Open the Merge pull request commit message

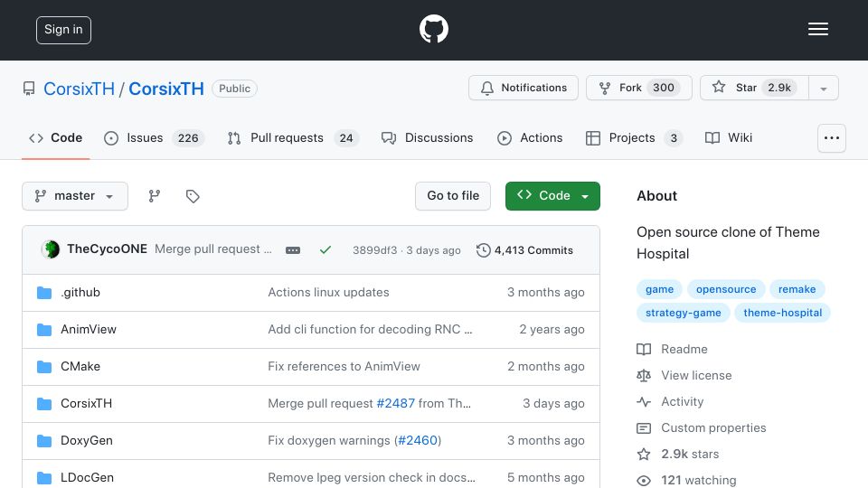[x=213, y=249]
